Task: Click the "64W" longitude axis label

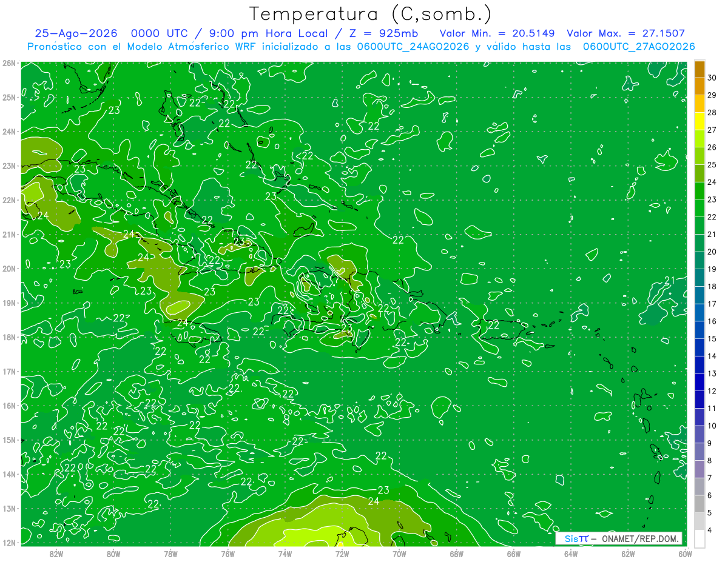Action: 571,554
